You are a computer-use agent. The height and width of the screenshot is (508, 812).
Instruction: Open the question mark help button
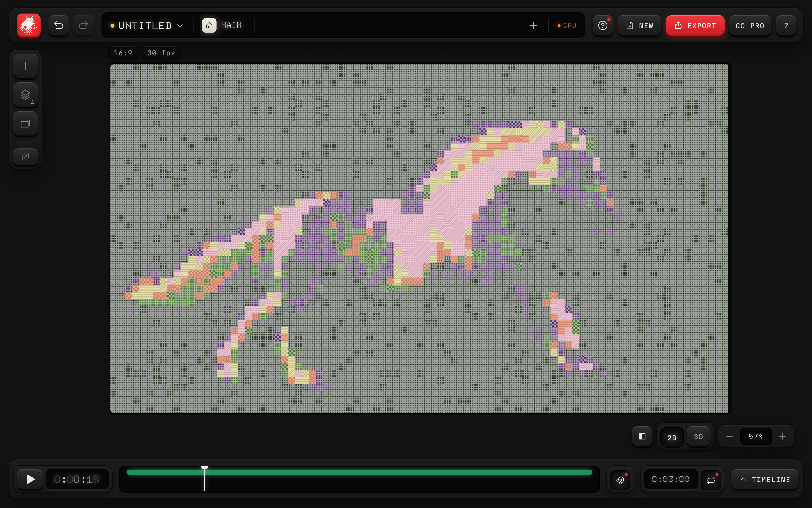pos(786,26)
